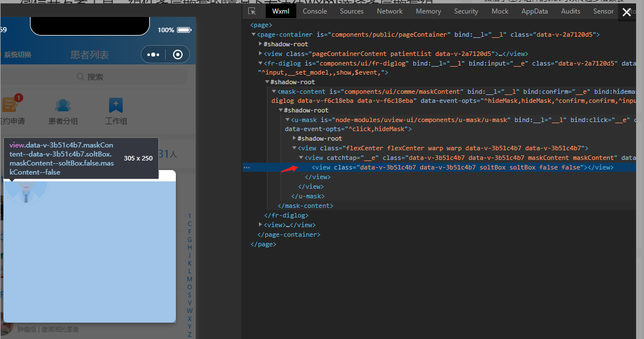Image resolution: width=644 pixels, height=339 pixels.
Task: Select the </fr-diglog> closing tag
Action: click(286, 215)
